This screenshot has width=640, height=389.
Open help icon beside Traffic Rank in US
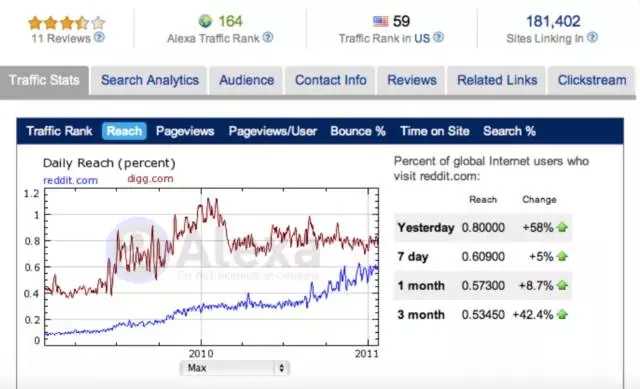(x=438, y=38)
